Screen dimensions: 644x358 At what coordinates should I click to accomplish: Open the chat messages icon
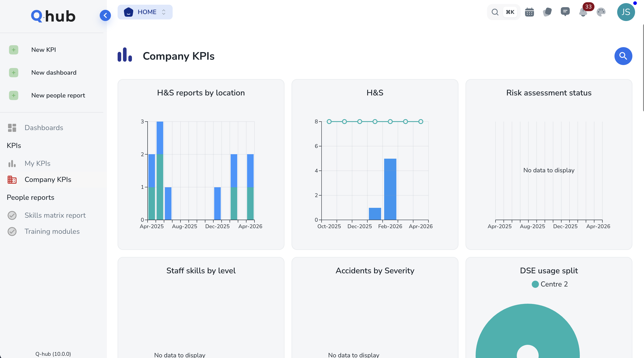[x=566, y=12]
